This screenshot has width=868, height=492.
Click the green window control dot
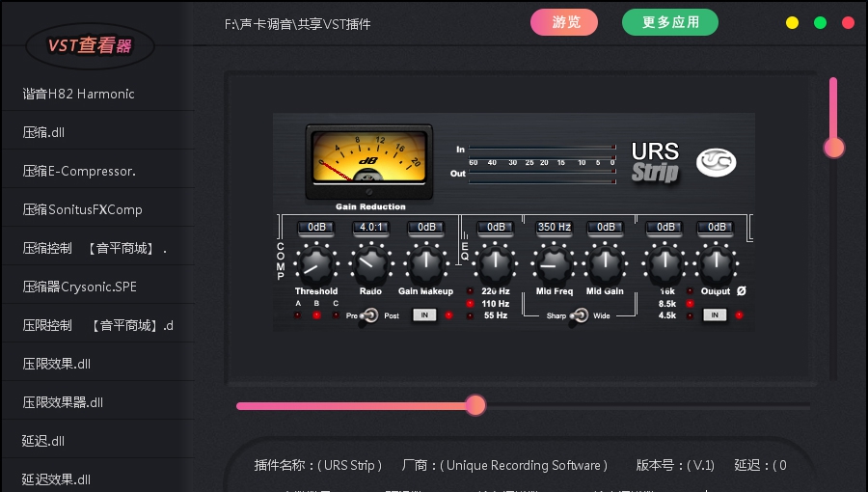[x=821, y=23]
